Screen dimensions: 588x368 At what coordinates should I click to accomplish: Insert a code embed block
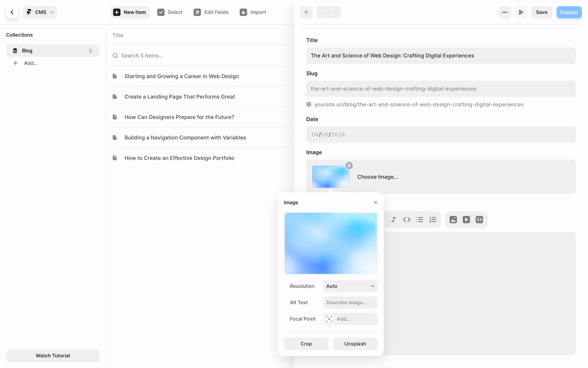[479, 220]
